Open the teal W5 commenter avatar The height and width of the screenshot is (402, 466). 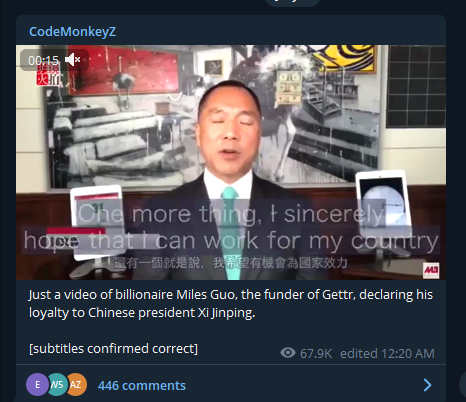57,385
